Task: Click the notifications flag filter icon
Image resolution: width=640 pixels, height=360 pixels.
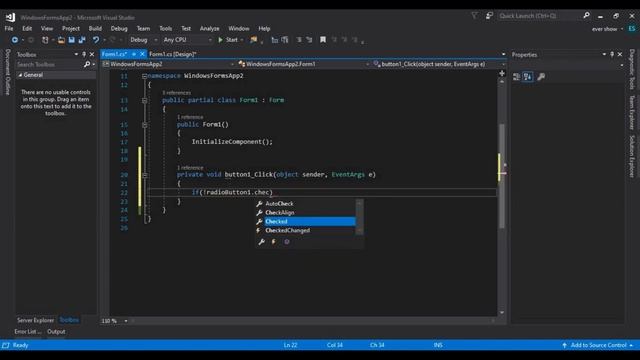Action: point(474,16)
